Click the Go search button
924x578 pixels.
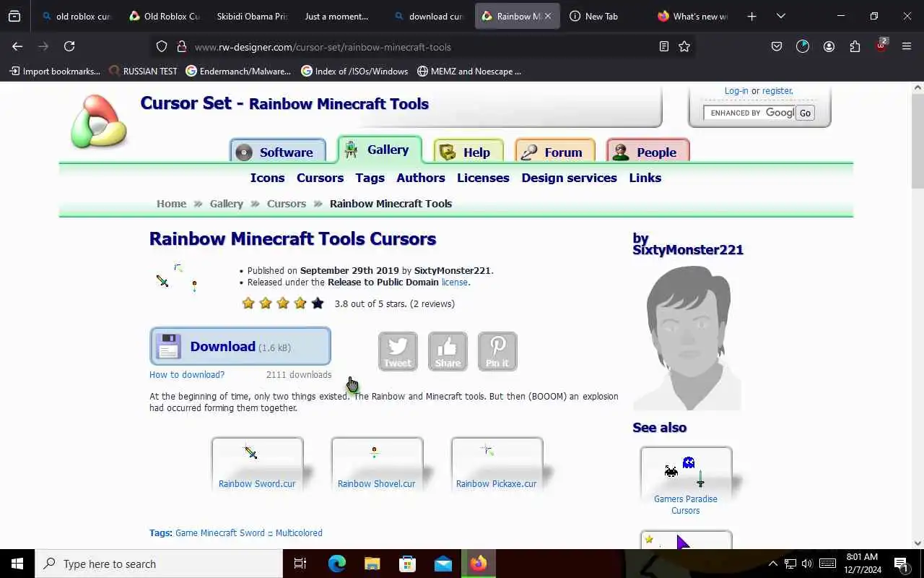pos(805,113)
